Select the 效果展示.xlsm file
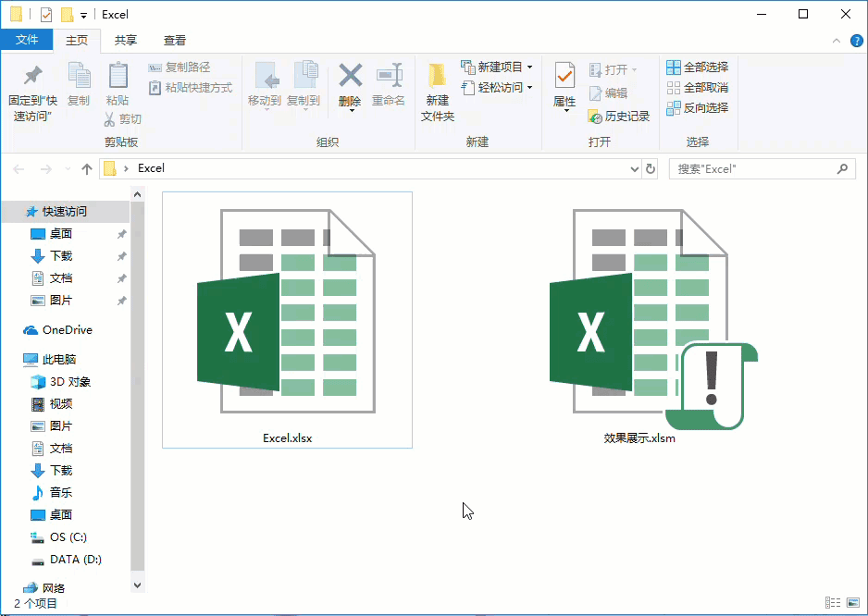This screenshot has height=616, width=868. click(640, 320)
